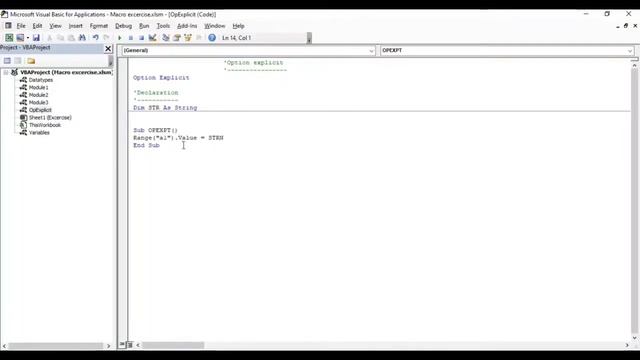The image size is (640, 360).
Task: Click the Project panel horizontal scrollbar right arrow
Action: [x=108, y=346]
